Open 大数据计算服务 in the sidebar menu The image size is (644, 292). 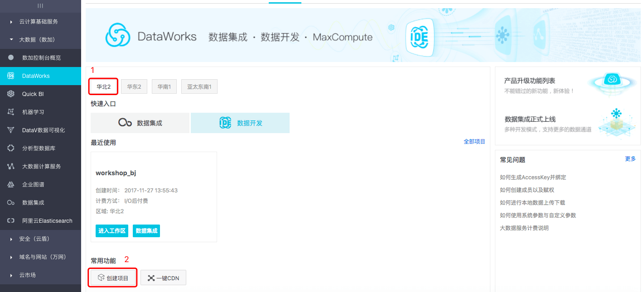pos(40,166)
